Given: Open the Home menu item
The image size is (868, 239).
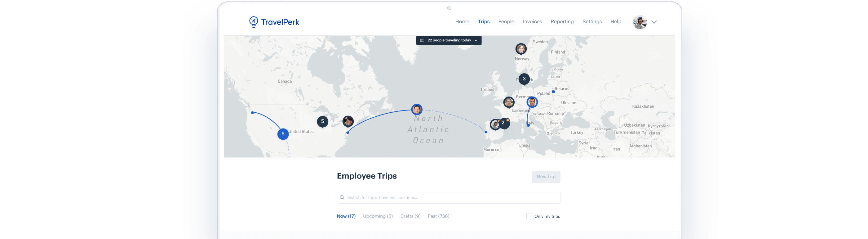Looking at the screenshot, I should tap(462, 22).
